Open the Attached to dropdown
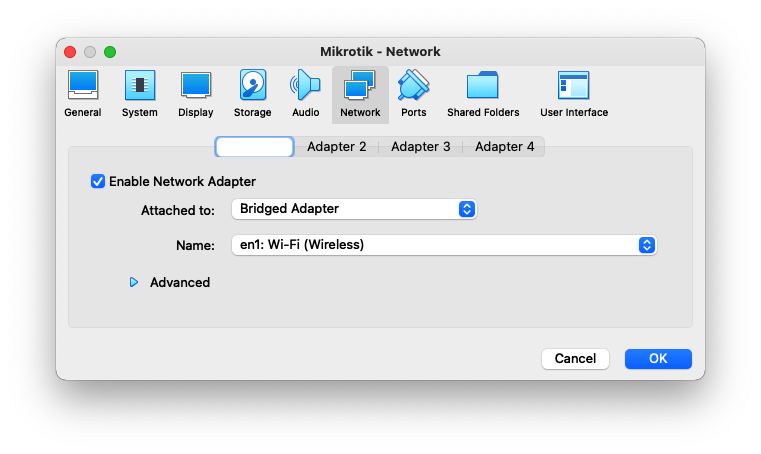The height and width of the screenshot is (454, 761). (x=354, y=209)
